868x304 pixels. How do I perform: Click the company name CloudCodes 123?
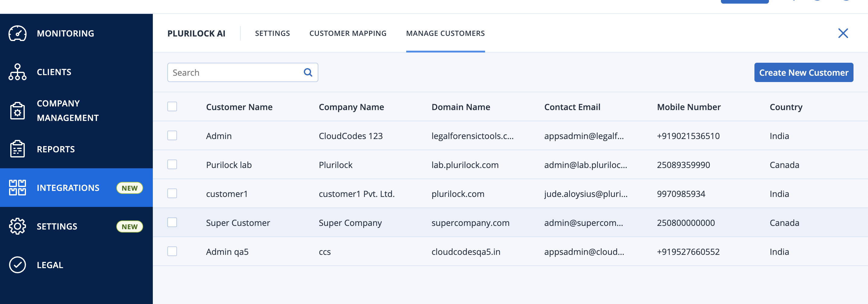351,136
